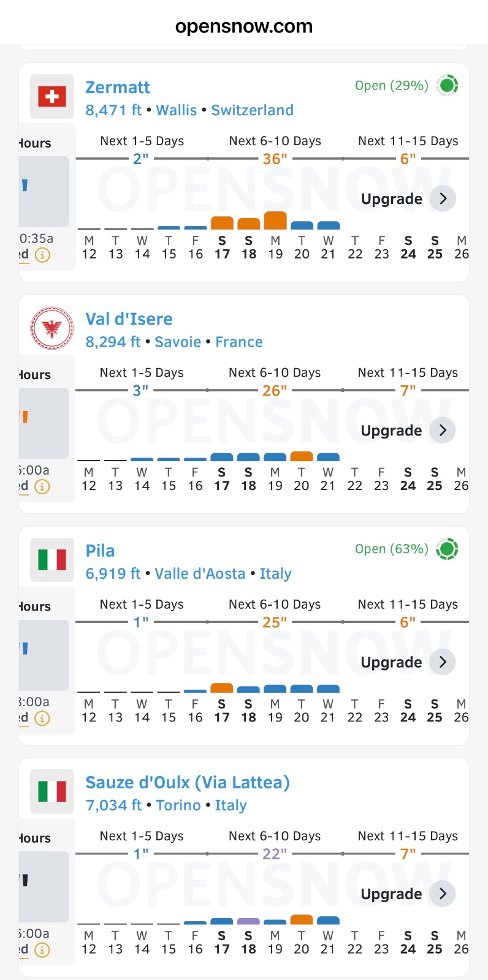Open the Sauze d'Oulx (Via Lattea) link
Viewport: 488px width, 980px height.
[x=188, y=783]
